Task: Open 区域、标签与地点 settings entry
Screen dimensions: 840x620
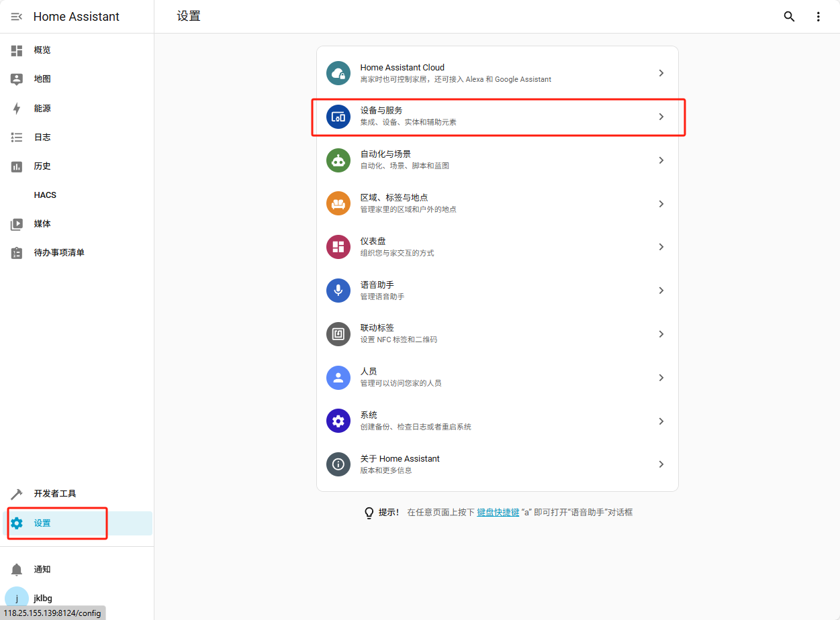Action: (498, 203)
